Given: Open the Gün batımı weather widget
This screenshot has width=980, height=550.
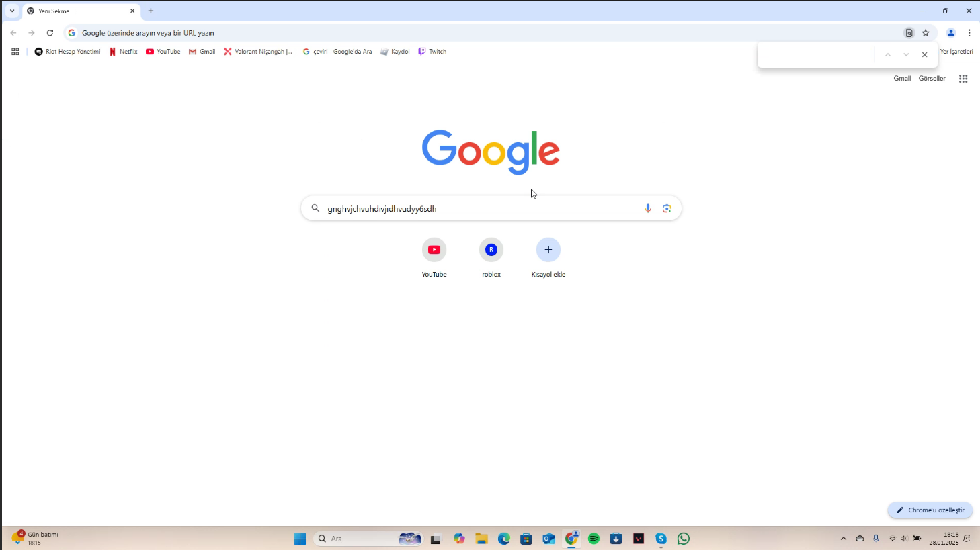Looking at the screenshot, I should 35,538.
